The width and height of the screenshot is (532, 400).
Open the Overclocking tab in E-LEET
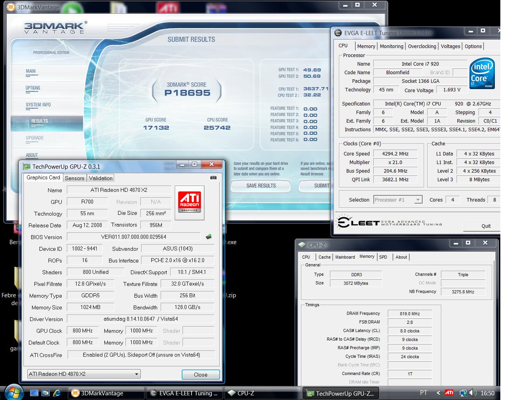point(422,46)
